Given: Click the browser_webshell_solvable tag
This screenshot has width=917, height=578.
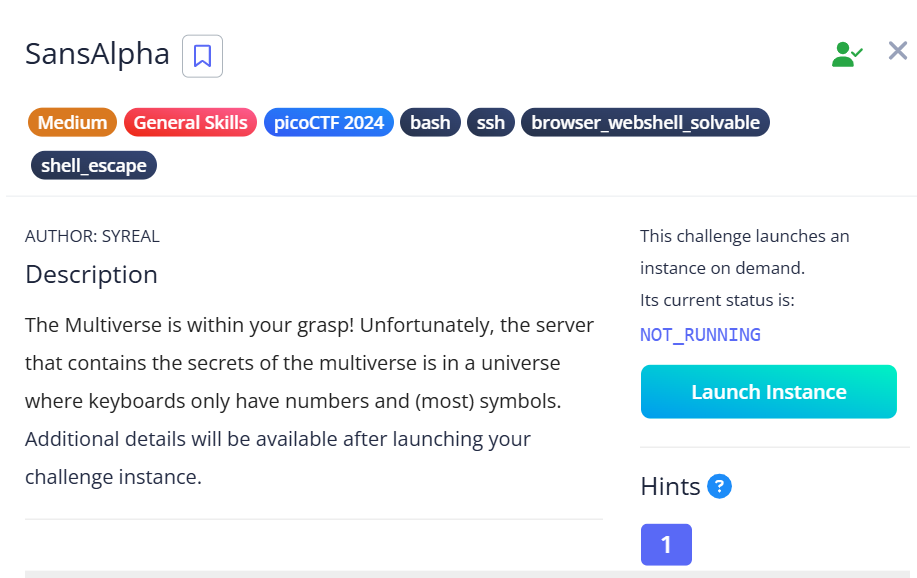Looking at the screenshot, I should tap(645, 122).
